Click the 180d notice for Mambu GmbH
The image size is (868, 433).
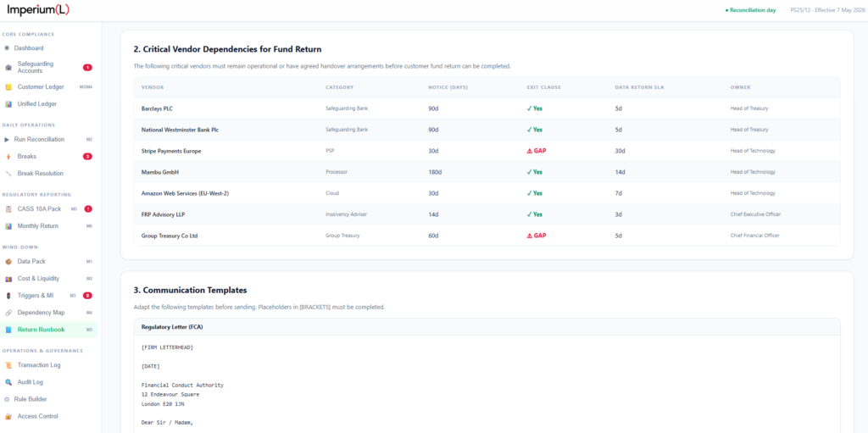[435, 172]
